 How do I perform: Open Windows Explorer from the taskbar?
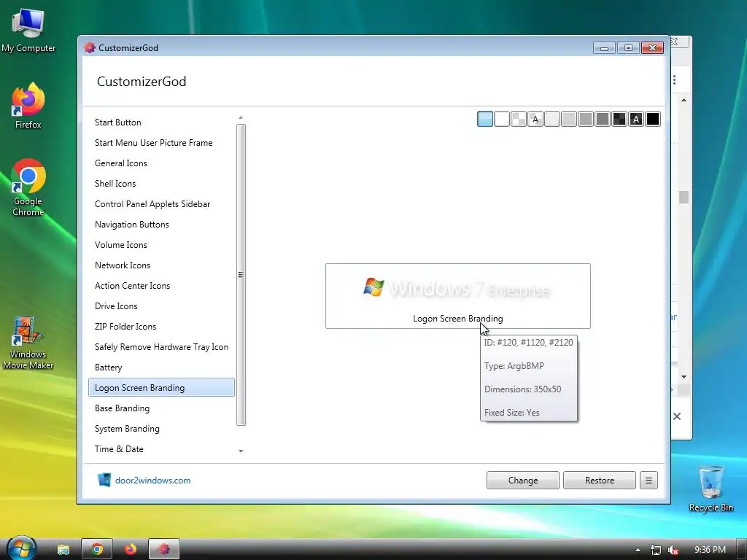63,550
